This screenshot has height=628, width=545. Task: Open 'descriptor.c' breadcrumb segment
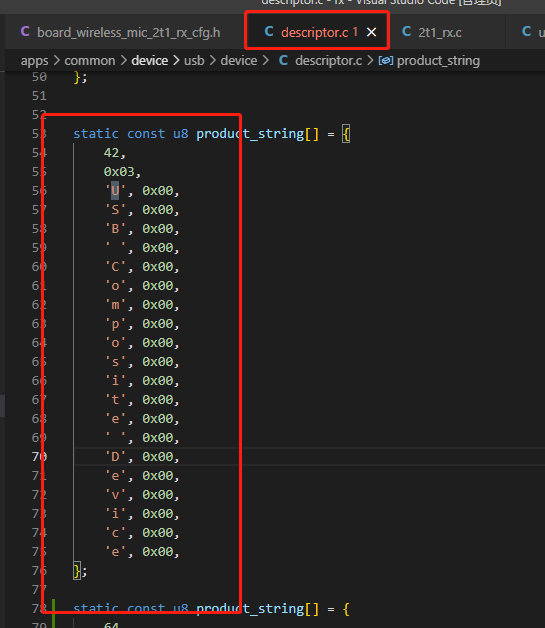pyautogui.click(x=328, y=61)
